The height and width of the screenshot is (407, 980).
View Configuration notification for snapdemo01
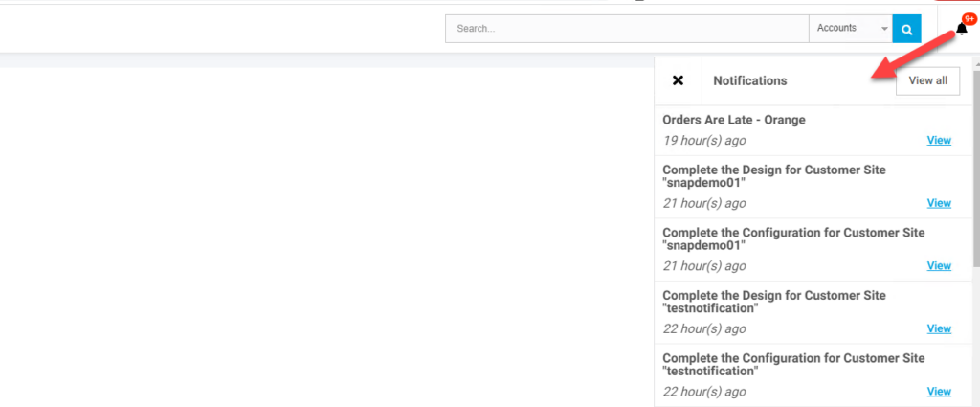tap(939, 265)
